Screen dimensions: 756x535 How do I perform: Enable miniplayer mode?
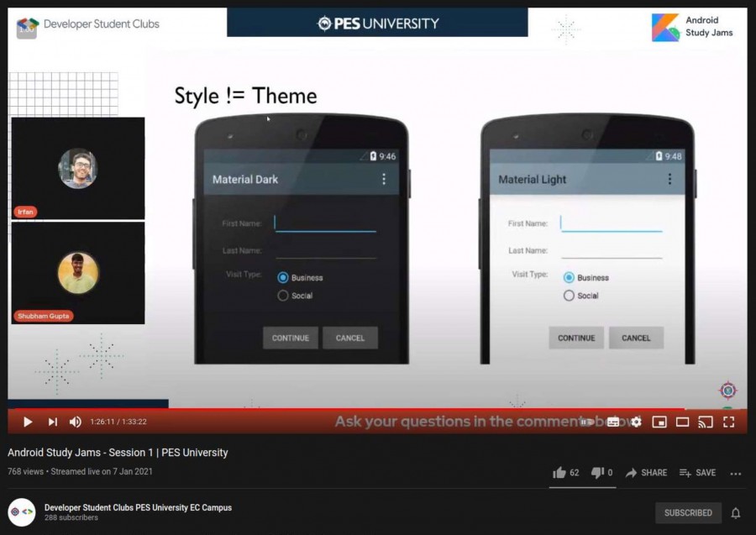point(659,422)
